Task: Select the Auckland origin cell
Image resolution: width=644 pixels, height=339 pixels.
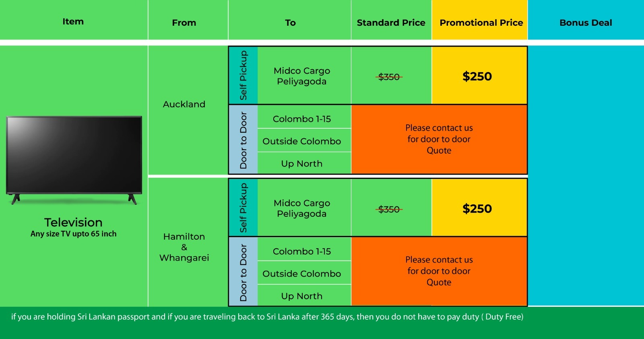Action: (184, 105)
